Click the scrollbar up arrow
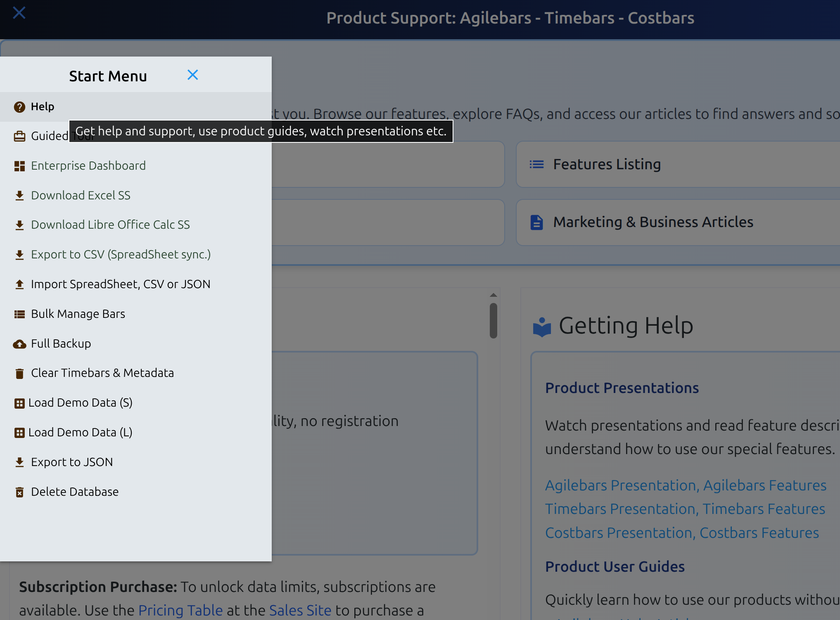 click(493, 295)
